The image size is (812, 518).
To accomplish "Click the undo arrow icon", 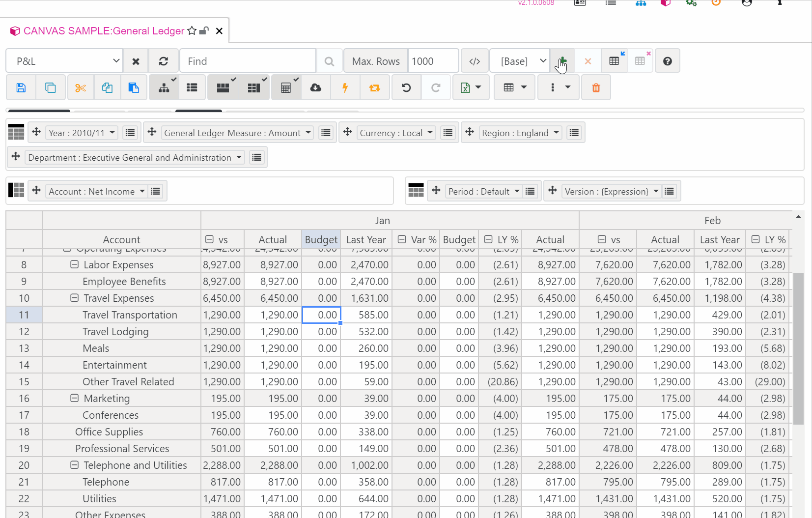I will pos(406,88).
